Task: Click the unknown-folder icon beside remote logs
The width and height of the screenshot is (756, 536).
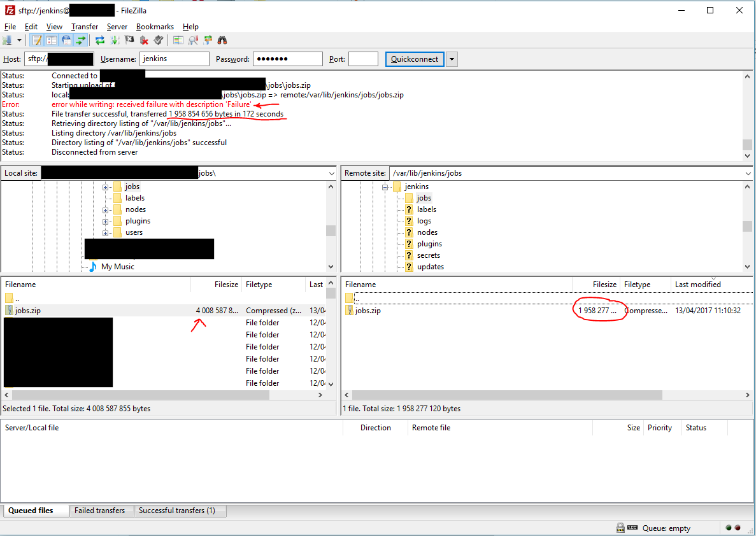Action: point(410,221)
